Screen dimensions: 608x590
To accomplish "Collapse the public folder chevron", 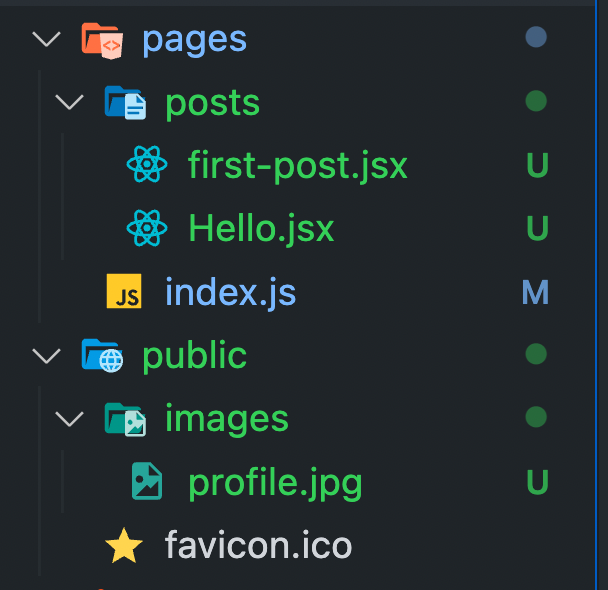I will click(47, 355).
